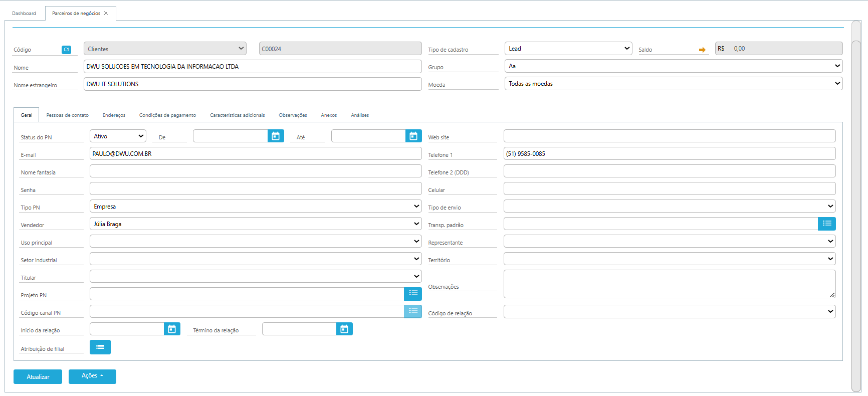
Task: Switch to the Pessoas de contato tab
Action: 67,115
